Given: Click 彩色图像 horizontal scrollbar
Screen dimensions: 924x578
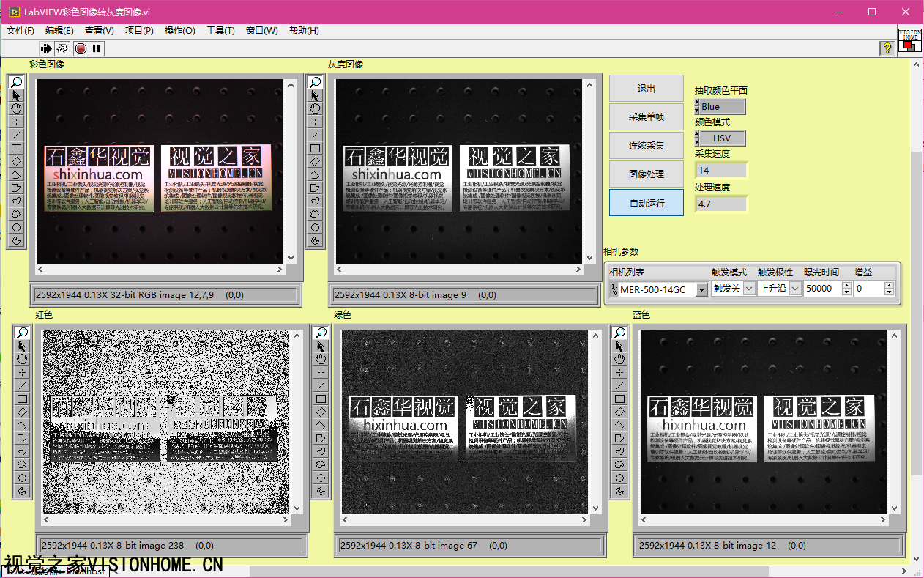Looking at the screenshot, I should [160, 270].
